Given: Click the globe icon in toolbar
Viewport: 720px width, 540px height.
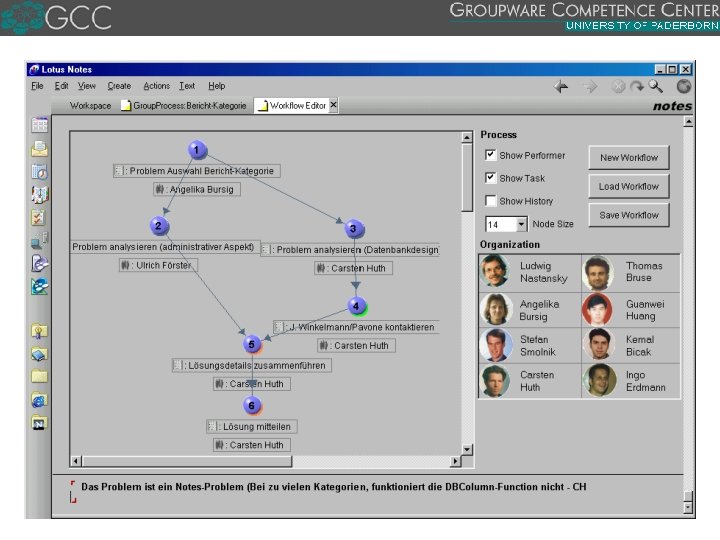Looking at the screenshot, I should pyautogui.click(x=684, y=86).
